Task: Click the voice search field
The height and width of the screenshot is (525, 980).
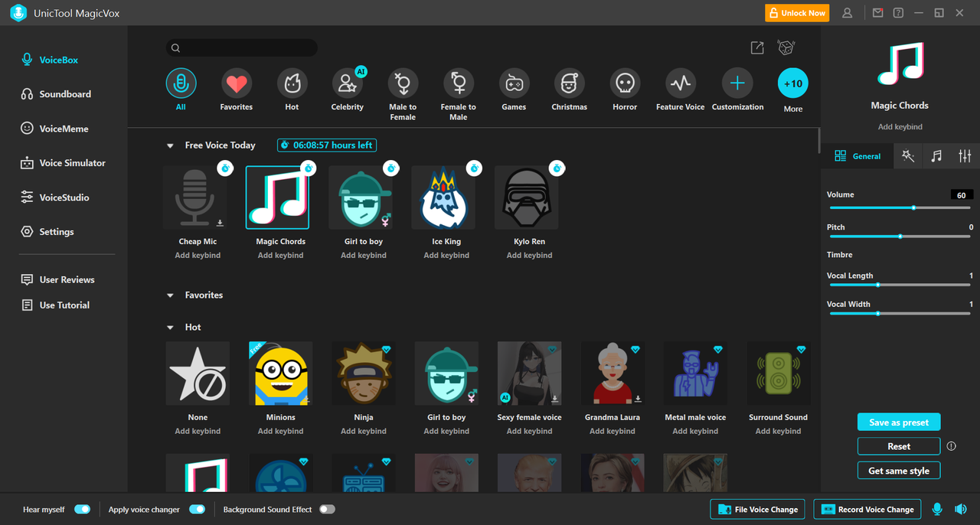Action: coord(242,47)
